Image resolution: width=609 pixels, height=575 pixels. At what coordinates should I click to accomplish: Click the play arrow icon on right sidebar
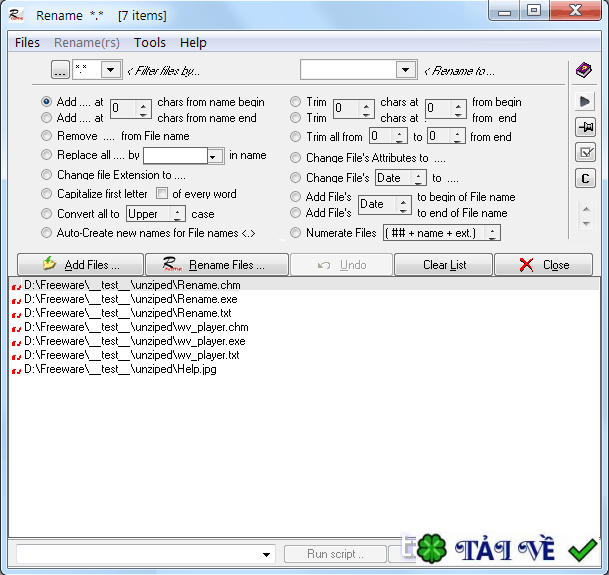pyautogui.click(x=585, y=102)
